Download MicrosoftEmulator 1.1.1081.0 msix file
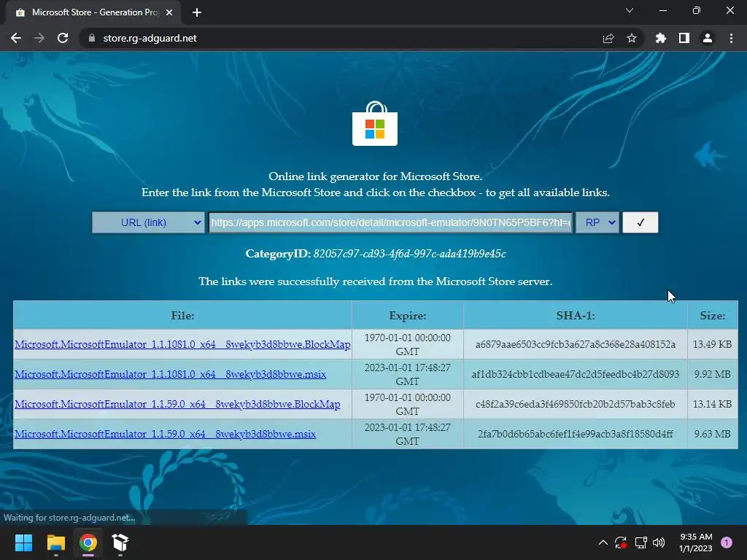Viewport: 747px width, 560px height. [x=170, y=374]
